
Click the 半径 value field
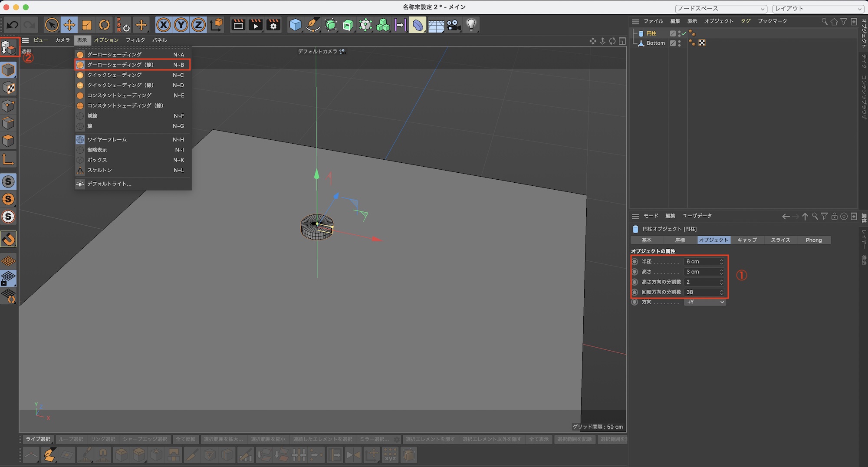tap(701, 262)
